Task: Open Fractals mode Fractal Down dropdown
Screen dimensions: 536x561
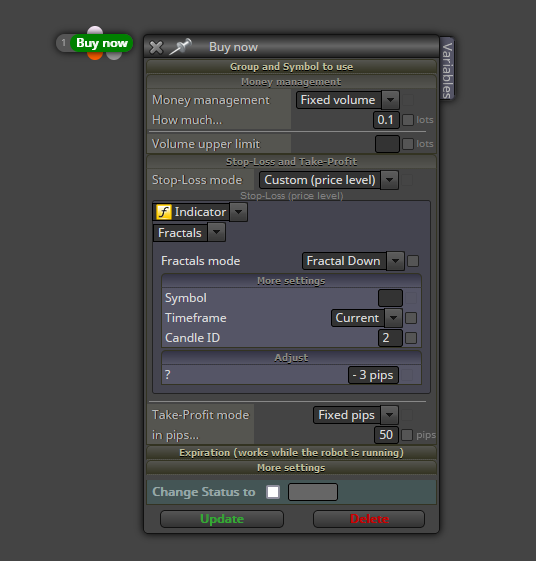Action: tap(353, 261)
